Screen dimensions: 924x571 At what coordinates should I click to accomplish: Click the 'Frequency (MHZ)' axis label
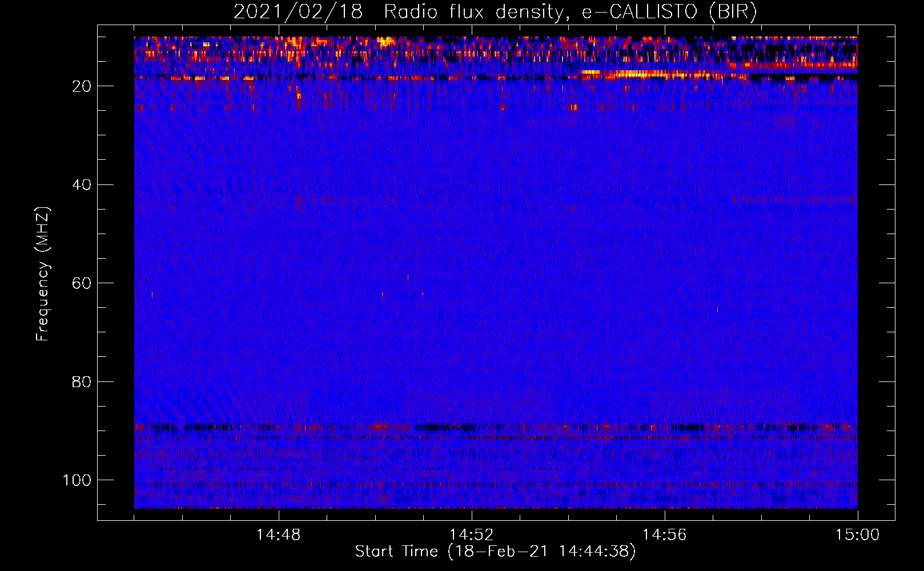pos(43,274)
